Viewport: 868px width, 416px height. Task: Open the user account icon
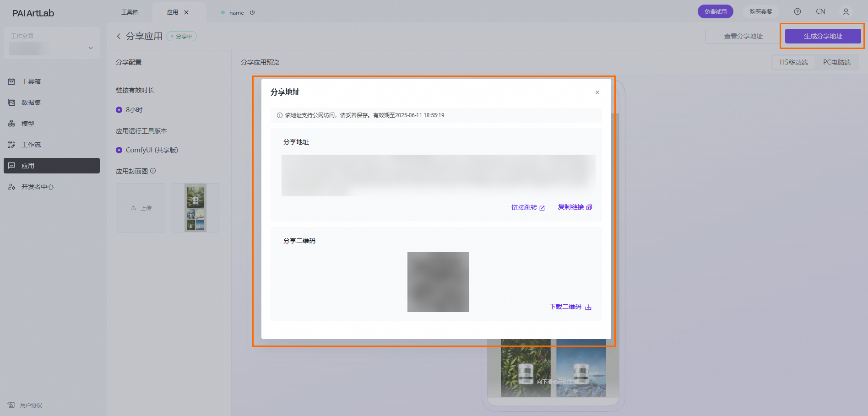[x=846, y=11]
